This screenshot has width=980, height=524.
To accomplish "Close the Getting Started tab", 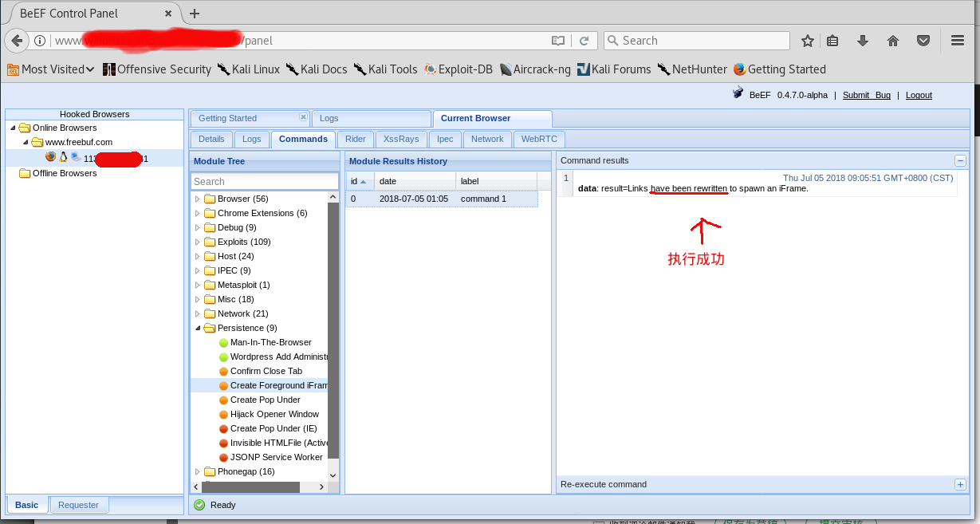I will click(303, 117).
